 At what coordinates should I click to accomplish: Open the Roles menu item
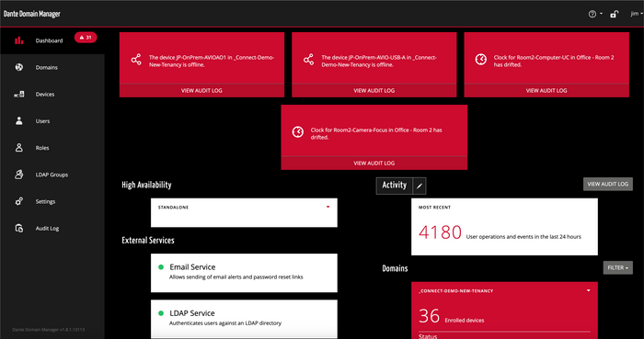coord(42,148)
